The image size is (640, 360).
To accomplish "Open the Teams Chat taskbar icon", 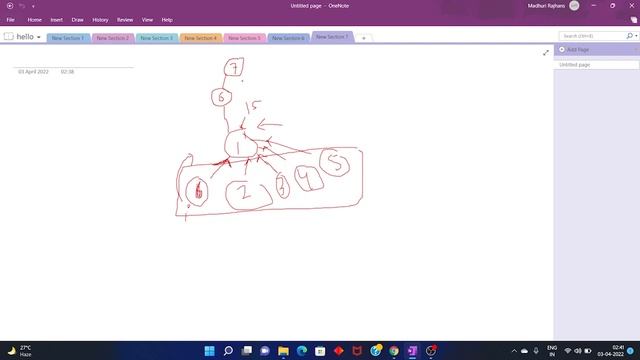I will (x=265, y=351).
